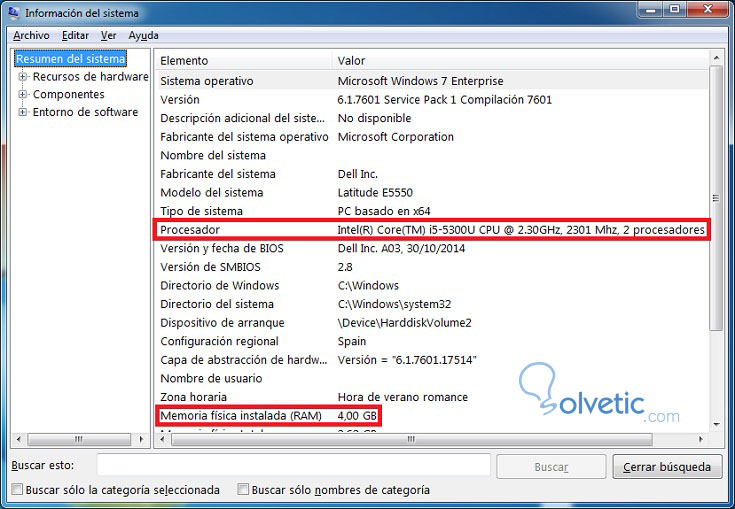The image size is (735, 509).
Task: Click the Microsoft Windows 7 Enterprise value
Action: tap(420, 81)
